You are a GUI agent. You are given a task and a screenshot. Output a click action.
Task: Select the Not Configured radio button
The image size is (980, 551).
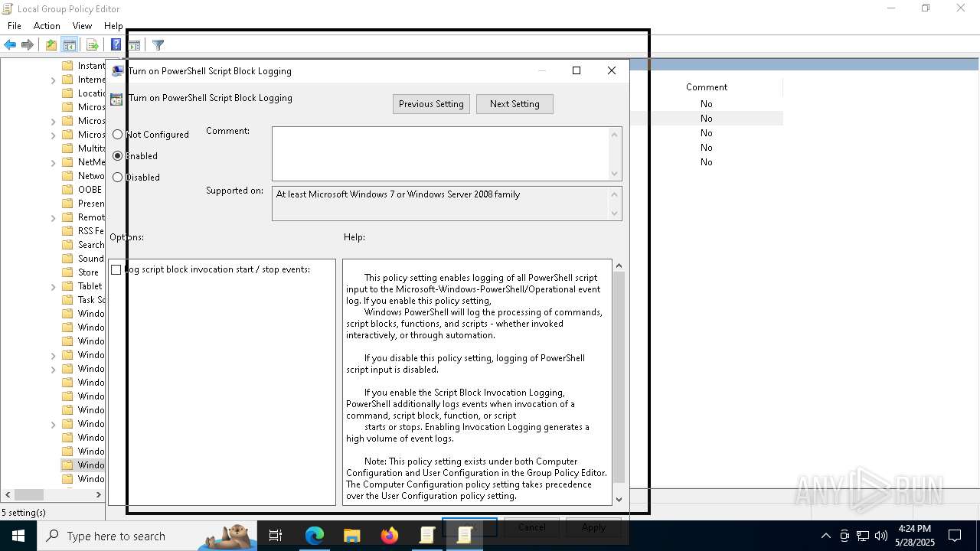pyautogui.click(x=117, y=135)
